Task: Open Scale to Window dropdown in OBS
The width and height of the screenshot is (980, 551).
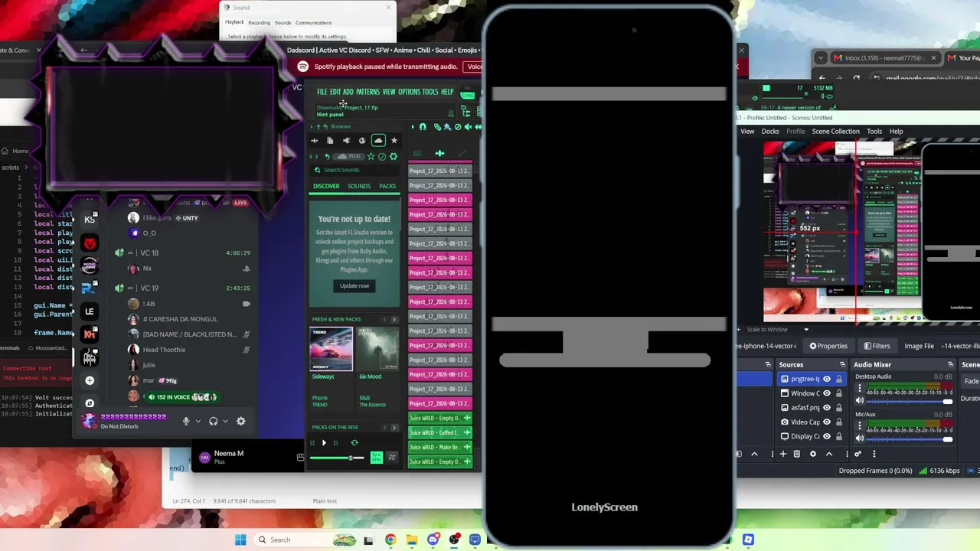Action: click(776, 329)
